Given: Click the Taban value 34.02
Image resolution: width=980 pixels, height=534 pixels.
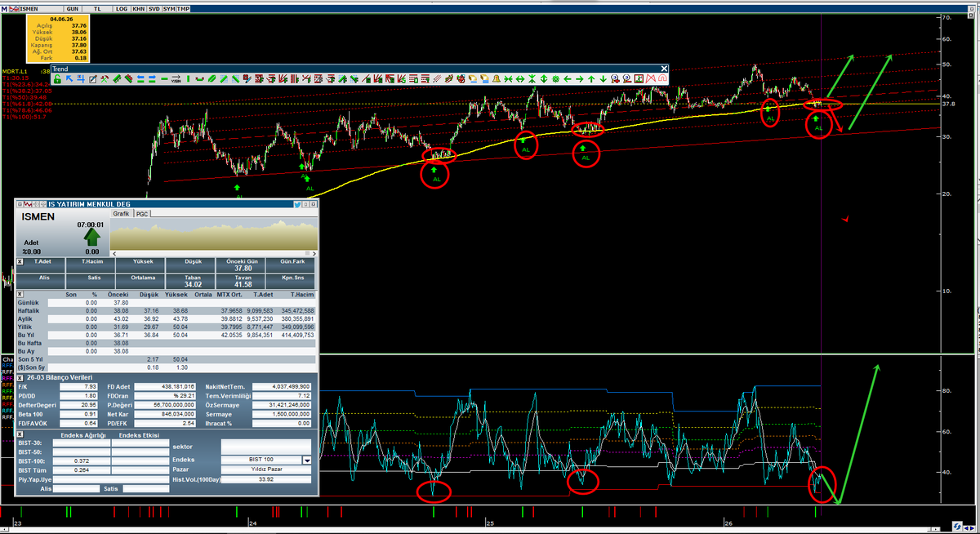Looking at the screenshot, I should tap(194, 284).
